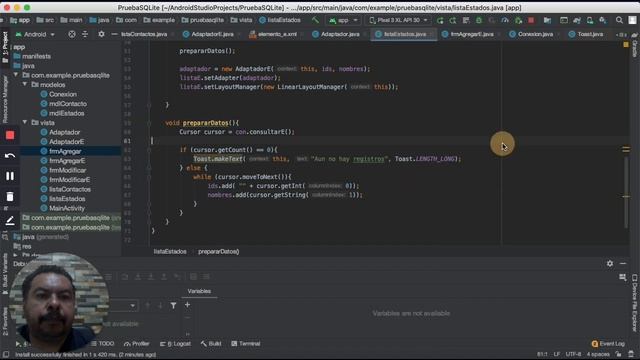The width and height of the screenshot is (640, 360).
Task: Collapse the modelos folder
Action: [25, 84]
